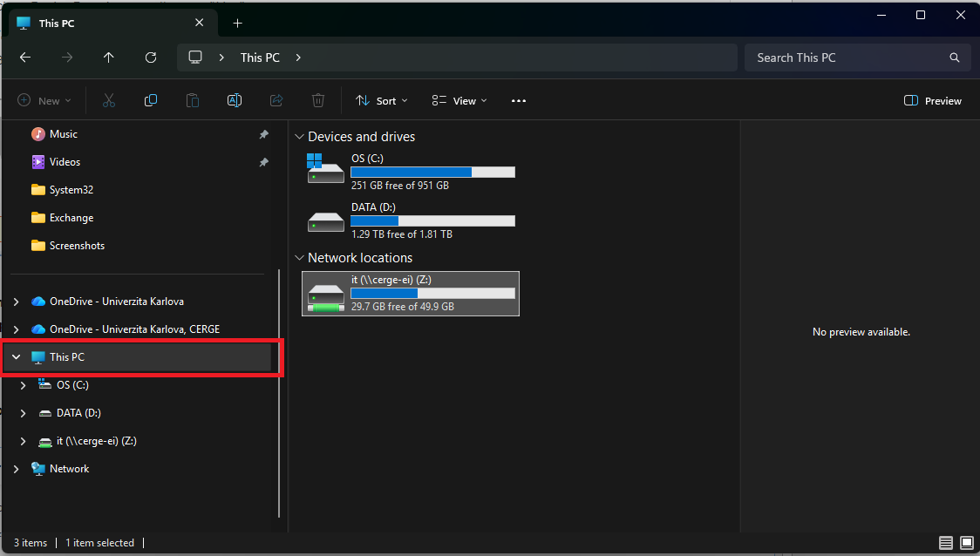Click the Search This PC field
980x556 pixels.
[849, 58]
